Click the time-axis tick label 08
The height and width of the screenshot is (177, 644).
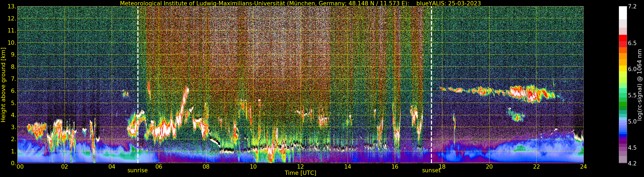pyautogui.click(x=206, y=166)
